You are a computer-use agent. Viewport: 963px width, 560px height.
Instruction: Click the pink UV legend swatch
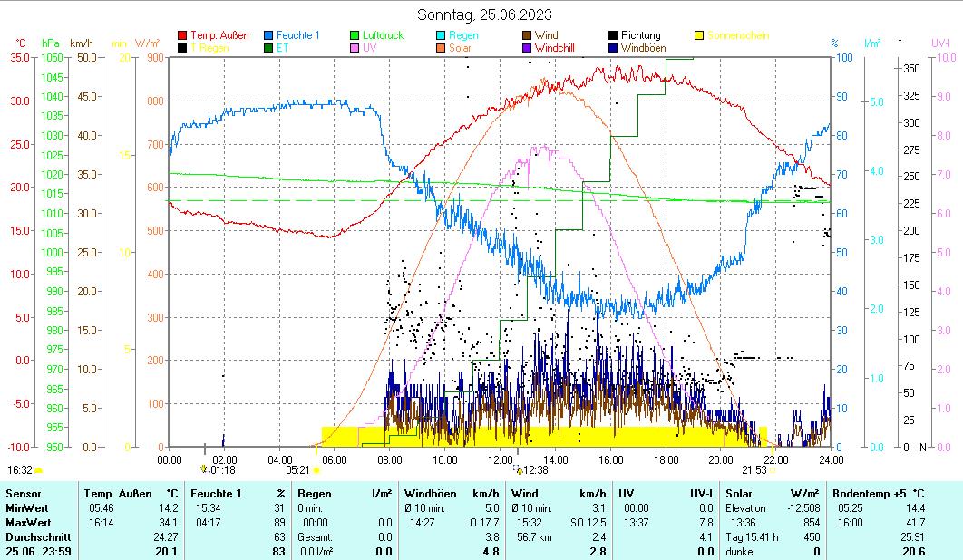click(x=355, y=48)
